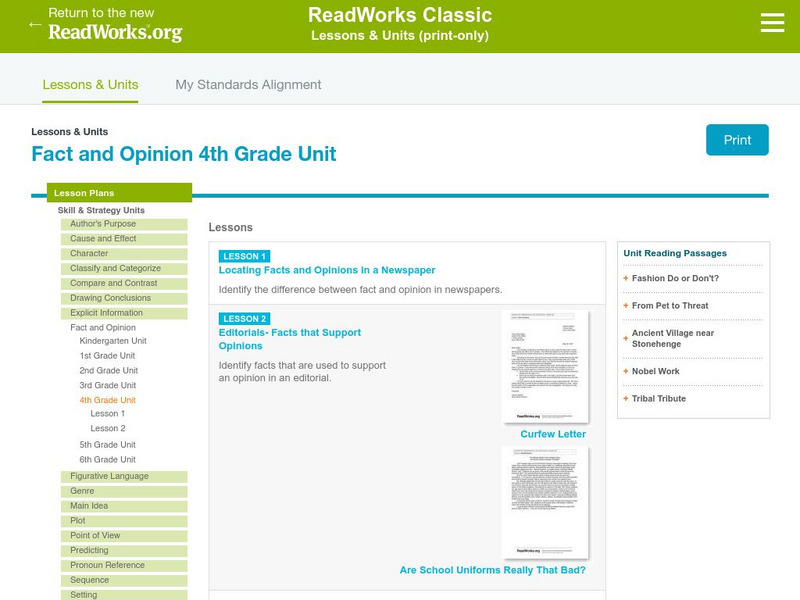The height and width of the screenshot is (600, 800).
Task: Open the Curfew Letter text link
Action: (x=553, y=434)
